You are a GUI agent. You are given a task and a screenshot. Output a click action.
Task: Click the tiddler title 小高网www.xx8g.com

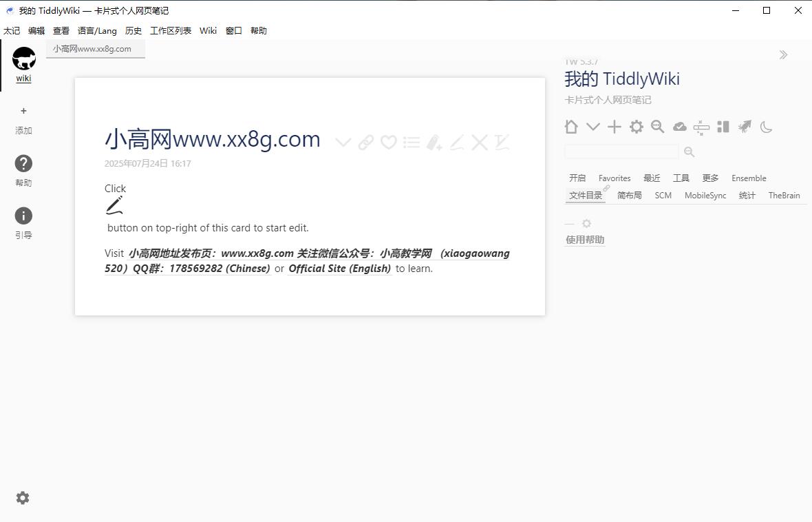click(x=213, y=139)
